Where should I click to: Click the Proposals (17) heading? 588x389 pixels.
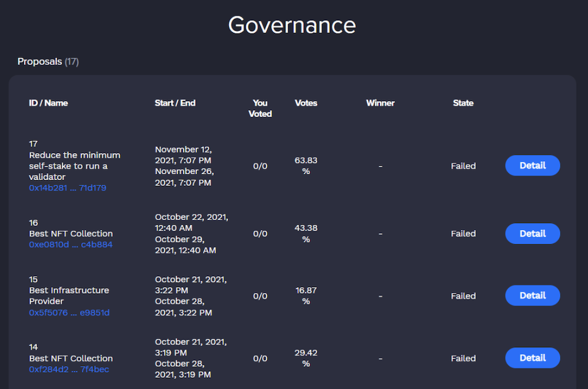click(x=48, y=61)
